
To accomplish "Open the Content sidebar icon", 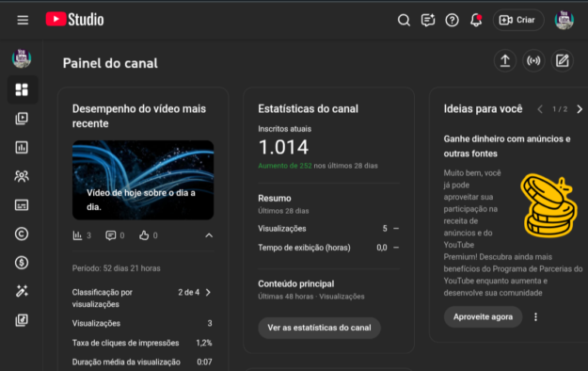I will (22, 119).
